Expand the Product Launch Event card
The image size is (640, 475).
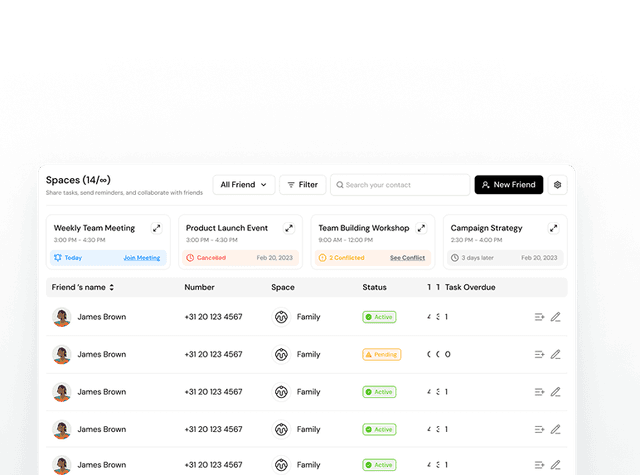point(289,228)
